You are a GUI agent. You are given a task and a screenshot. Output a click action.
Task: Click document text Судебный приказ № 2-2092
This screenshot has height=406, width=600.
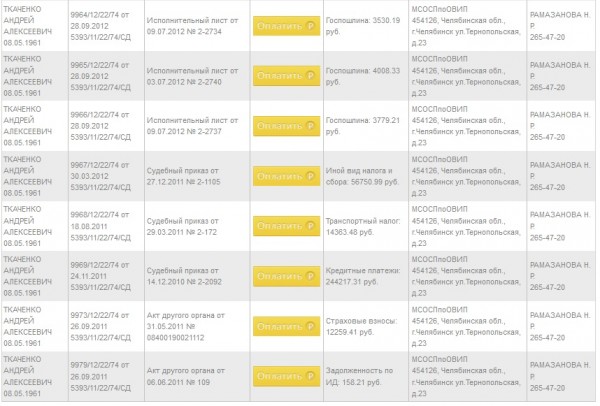184,276
